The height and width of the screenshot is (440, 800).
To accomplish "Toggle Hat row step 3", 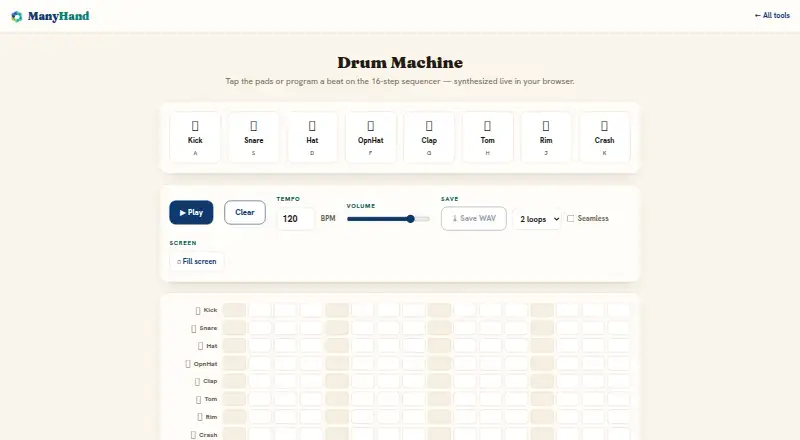I will [x=286, y=346].
